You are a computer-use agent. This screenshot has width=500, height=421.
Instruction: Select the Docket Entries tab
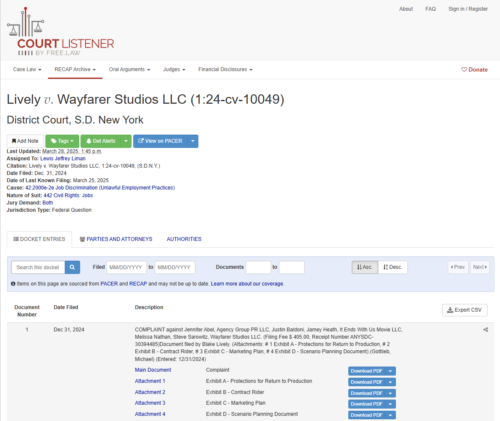(x=39, y=239)
